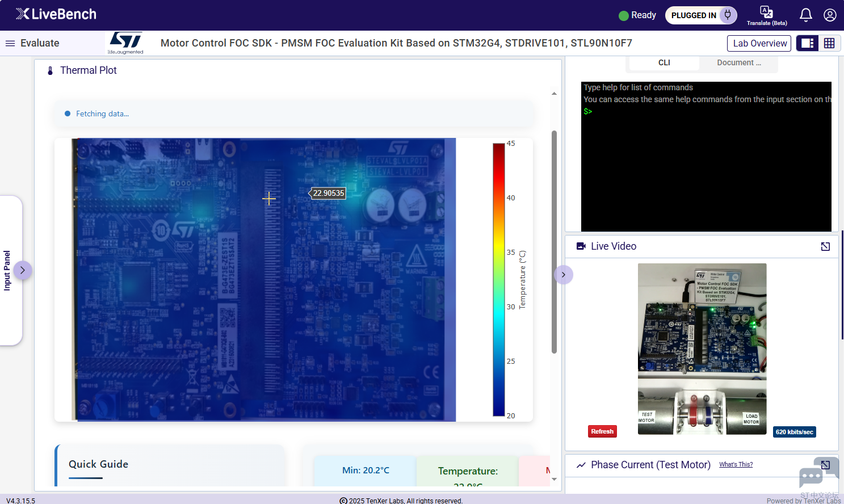Viewport: 844px width, 504px height.
Task: Click the crosshair marker on the thermal image
Action: (269, 198)
